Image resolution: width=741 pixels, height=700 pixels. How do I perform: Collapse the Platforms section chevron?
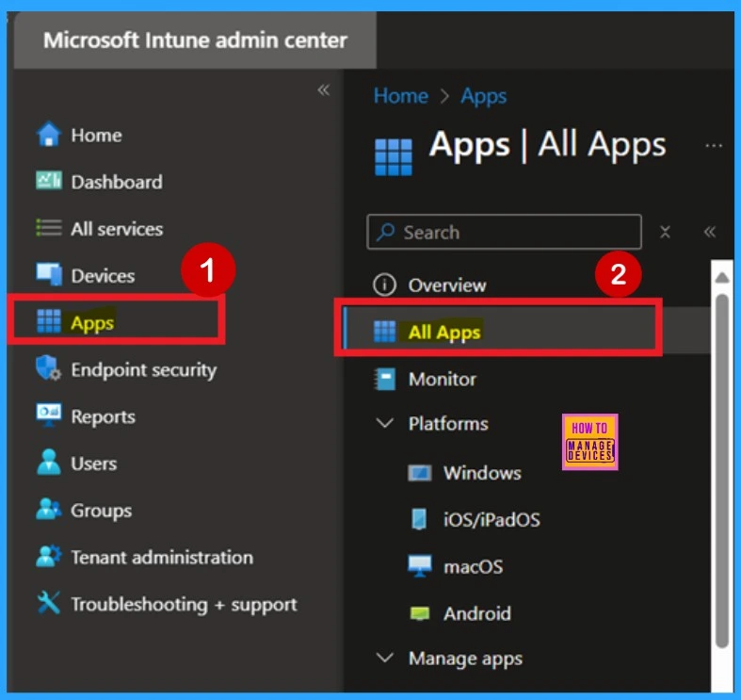click(385, 423)
